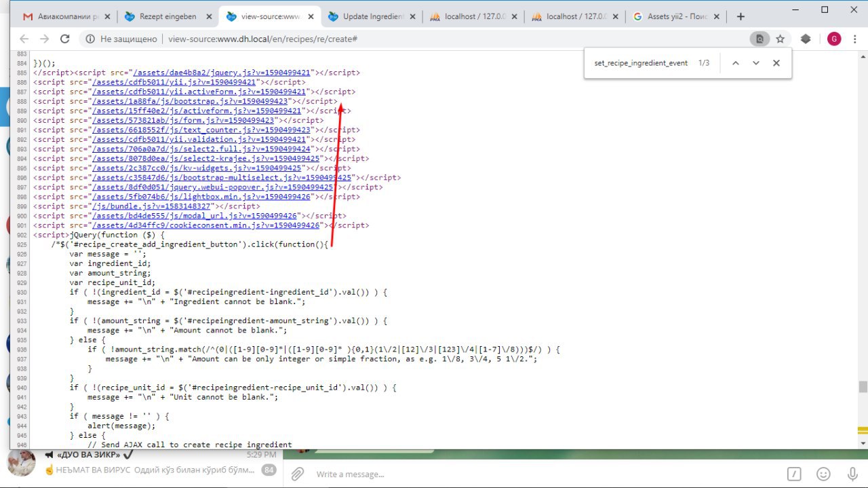Switch to the Assets yii2 Google tab
Screen dimensions: 868x488
click(x=675, y=16)
